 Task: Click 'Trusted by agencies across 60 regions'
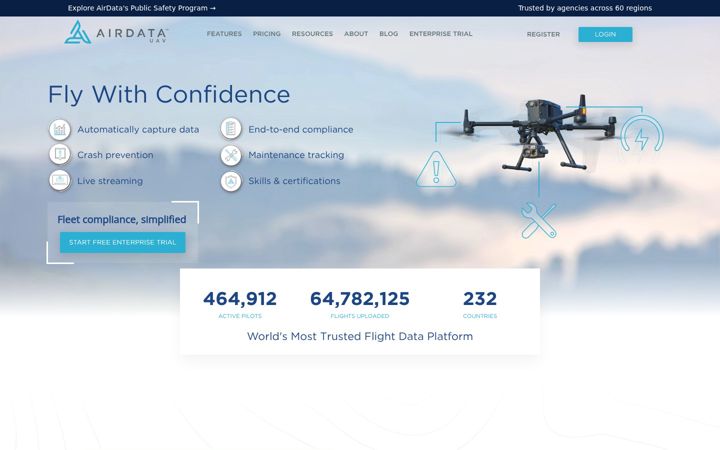[585, 8]
